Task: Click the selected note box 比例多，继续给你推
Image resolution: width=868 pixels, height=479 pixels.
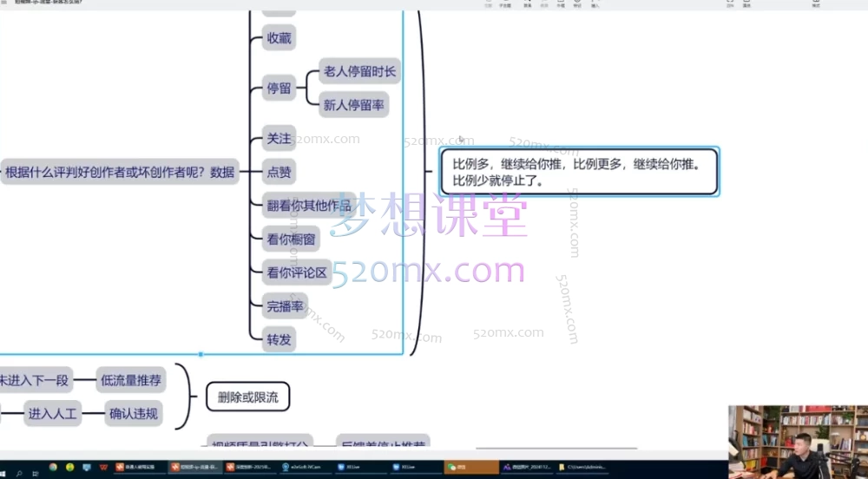Action: click(x=579, y=172)
